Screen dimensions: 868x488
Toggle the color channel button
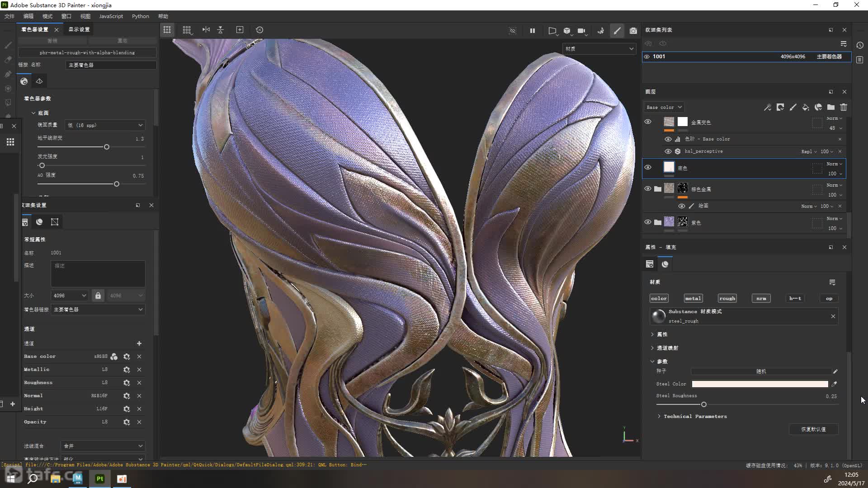tap(659, 299)
